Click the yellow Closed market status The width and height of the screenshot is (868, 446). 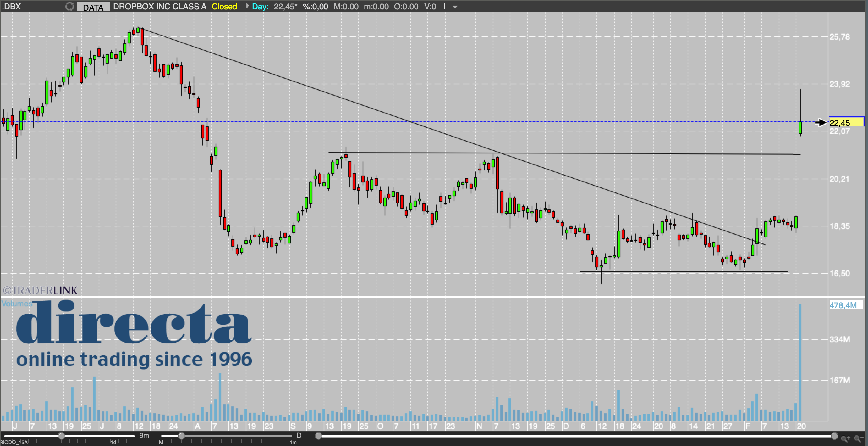click(224, 6)
